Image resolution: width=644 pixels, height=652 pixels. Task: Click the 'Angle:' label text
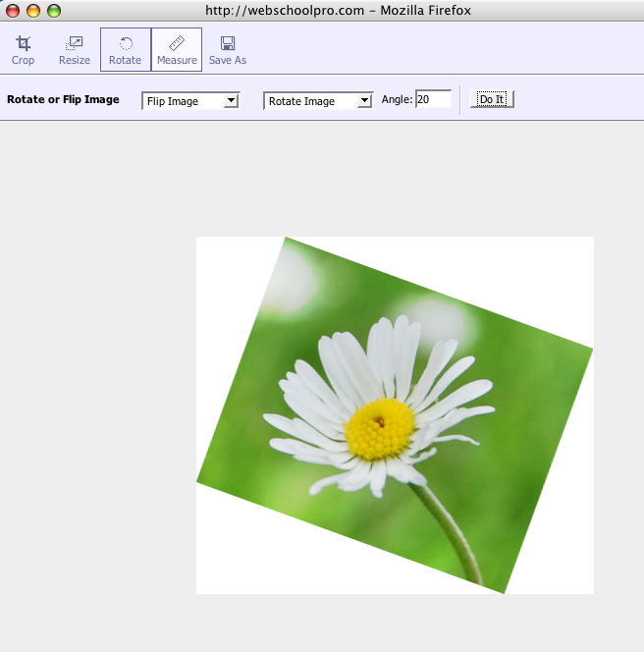[x=397, y=99]
